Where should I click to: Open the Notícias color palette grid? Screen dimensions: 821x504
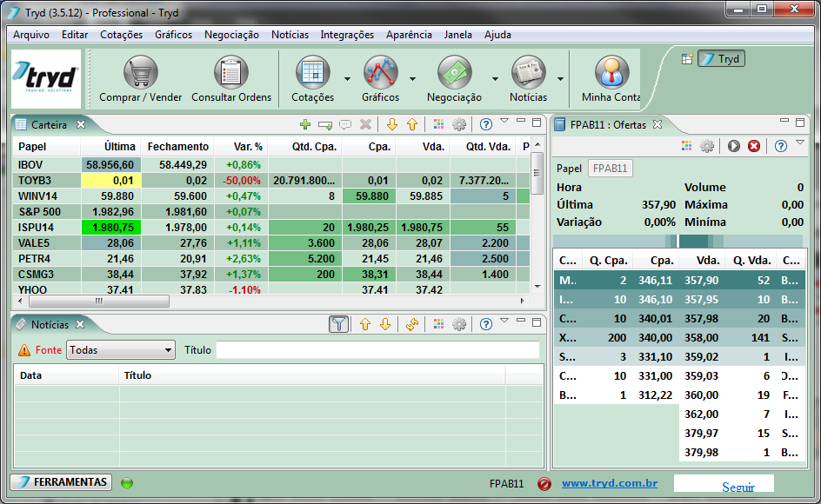click(x=439, y=324)
